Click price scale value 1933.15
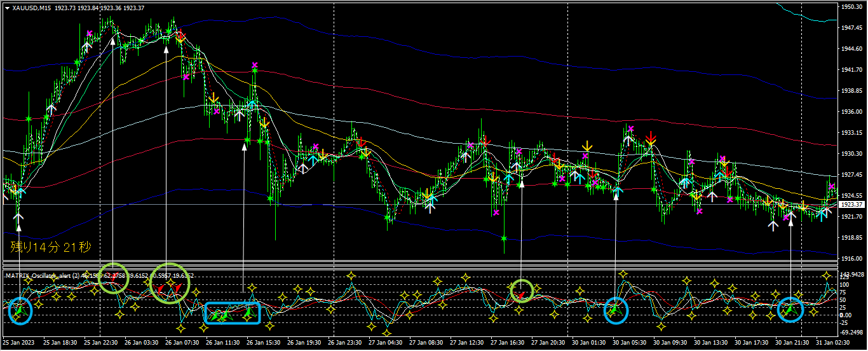 (851, 133)
